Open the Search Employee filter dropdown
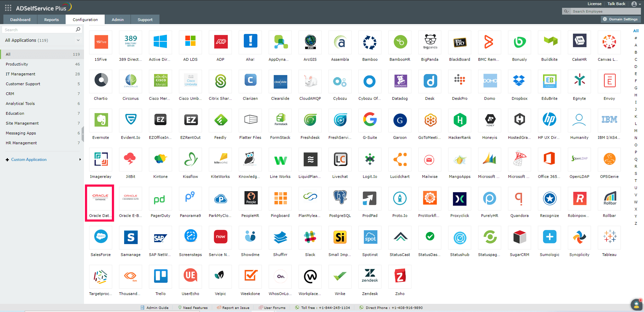Viewport: 644px width, 312px height. 566,11
